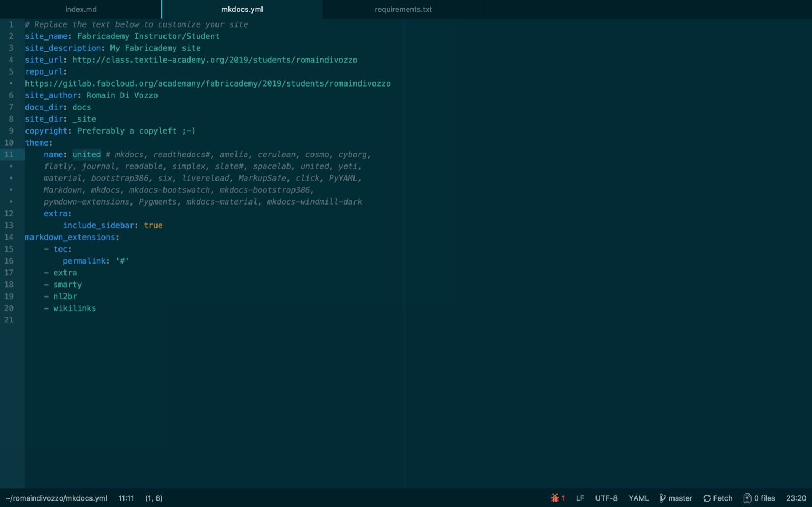Place cursor on the 'true' value of include_sidebar
Screen dimensions: 812x507
tap(153, 226)
